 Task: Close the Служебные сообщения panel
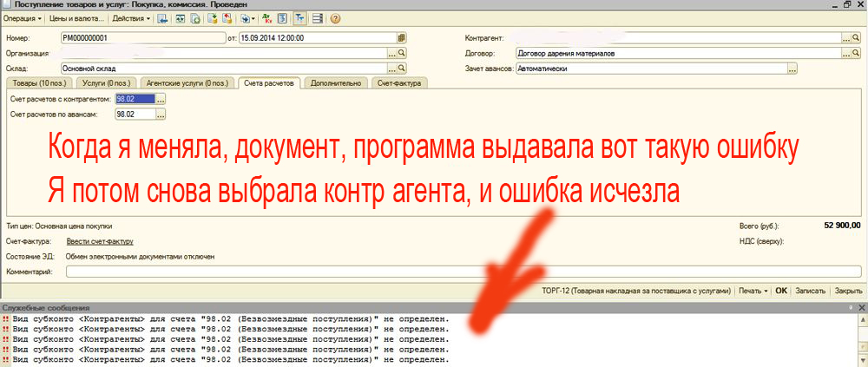[860, 308]
